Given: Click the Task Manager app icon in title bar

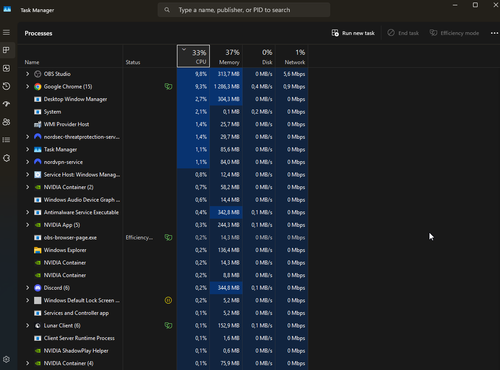Looking at the screenshot, I should pyautogui.click(x=7, y=10).
